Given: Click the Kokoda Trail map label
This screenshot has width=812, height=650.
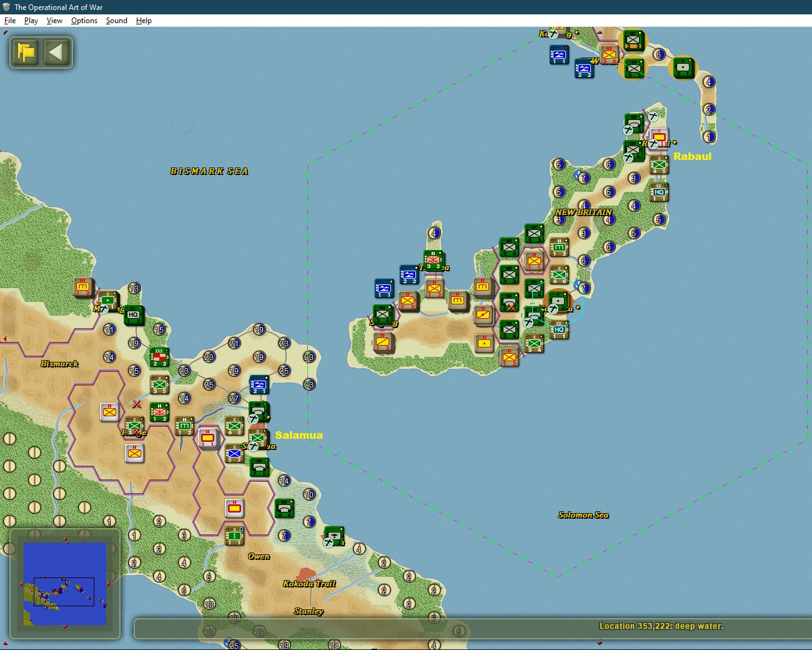Looking at the screenshot, I should [309, 584].
